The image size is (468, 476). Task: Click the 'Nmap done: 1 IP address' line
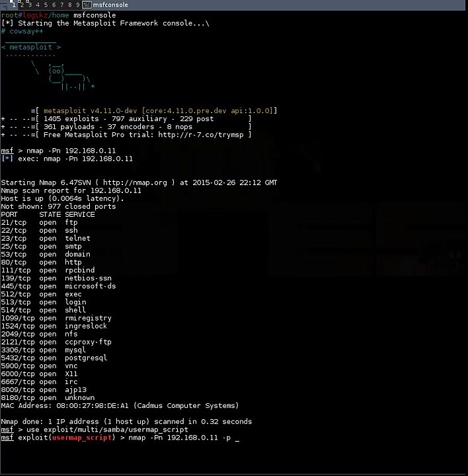tap(126, 422)
